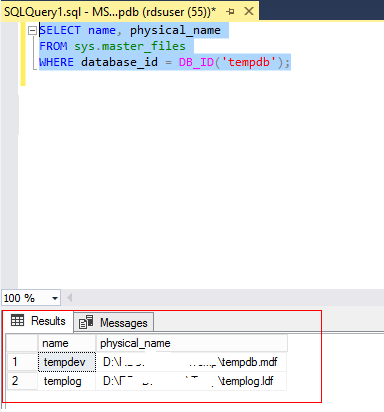Select the templog.ldf path cell

191,381
